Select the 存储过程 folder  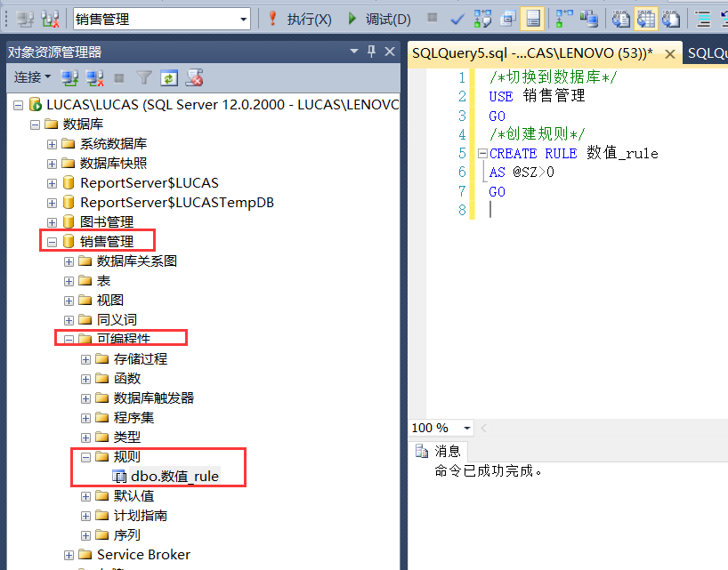point(141,359)
